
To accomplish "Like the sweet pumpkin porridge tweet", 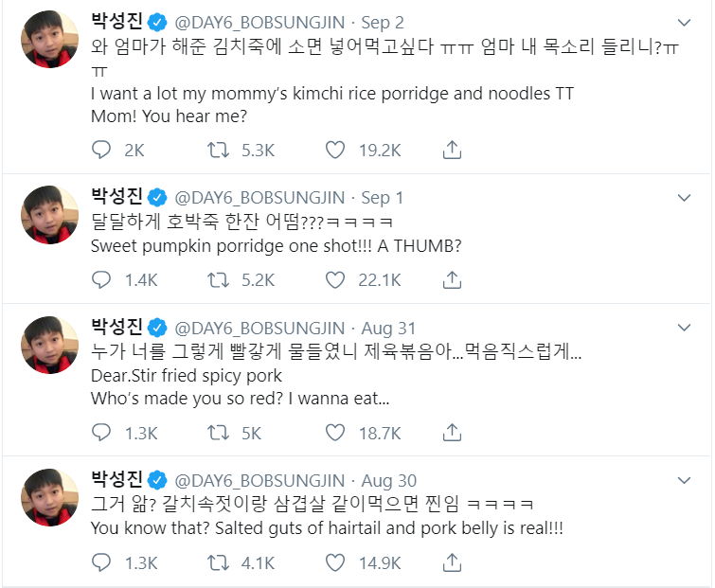I will (335, 280).
